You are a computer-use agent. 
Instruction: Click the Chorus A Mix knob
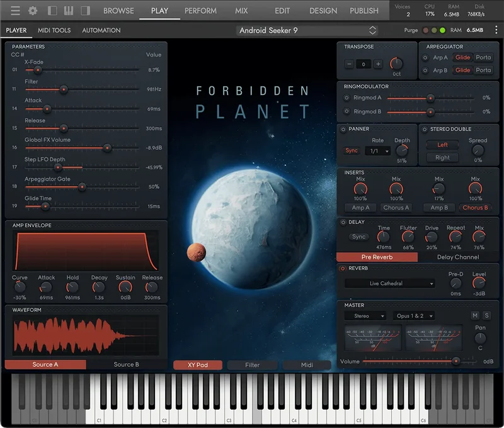396,189
